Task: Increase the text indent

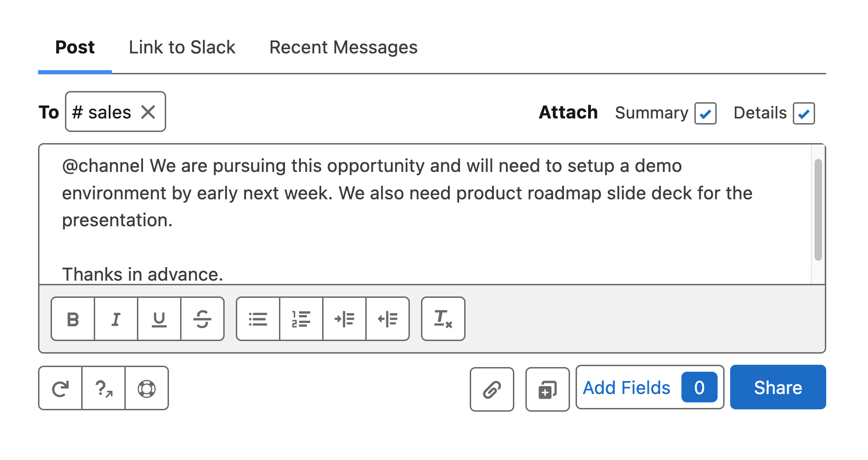Action: click(x=344, y=319)
